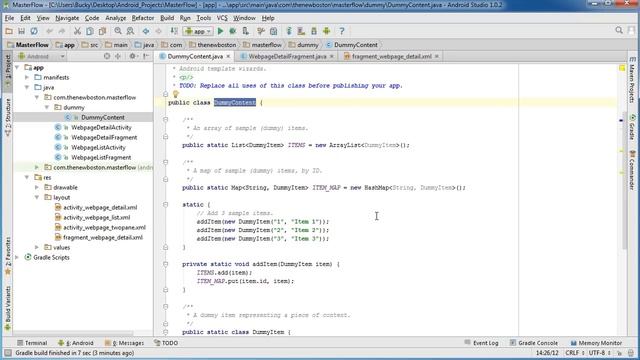Image resolution: width=640 pixels, height=360 pixels.
Task: Click the Forward navigation arrow icon
Action: (158, 31)
